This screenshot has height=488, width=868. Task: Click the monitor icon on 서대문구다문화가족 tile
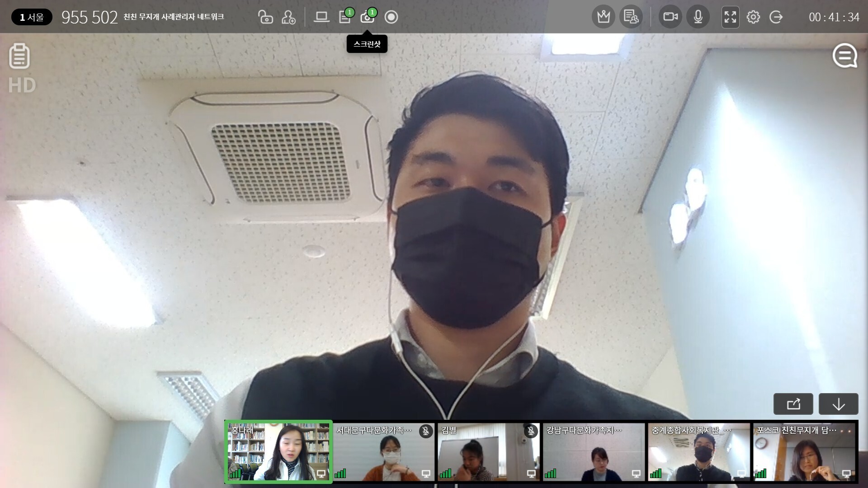coord(426,474)
